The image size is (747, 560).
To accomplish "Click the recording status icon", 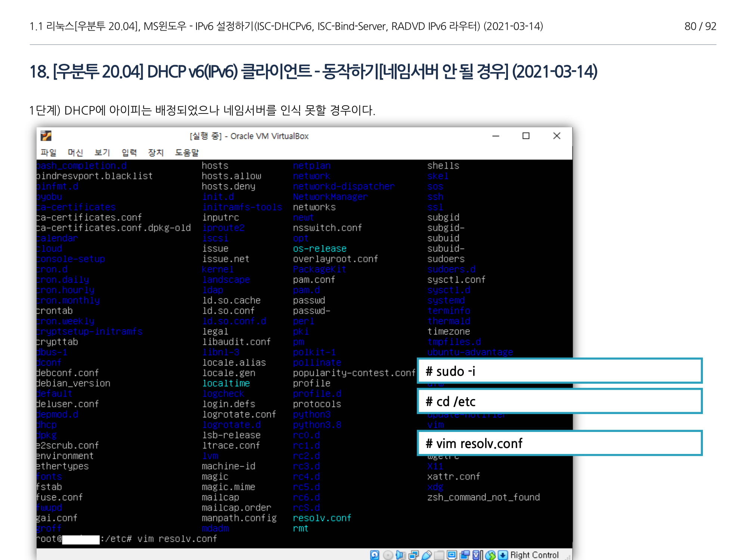I will [x=465, y=555].
